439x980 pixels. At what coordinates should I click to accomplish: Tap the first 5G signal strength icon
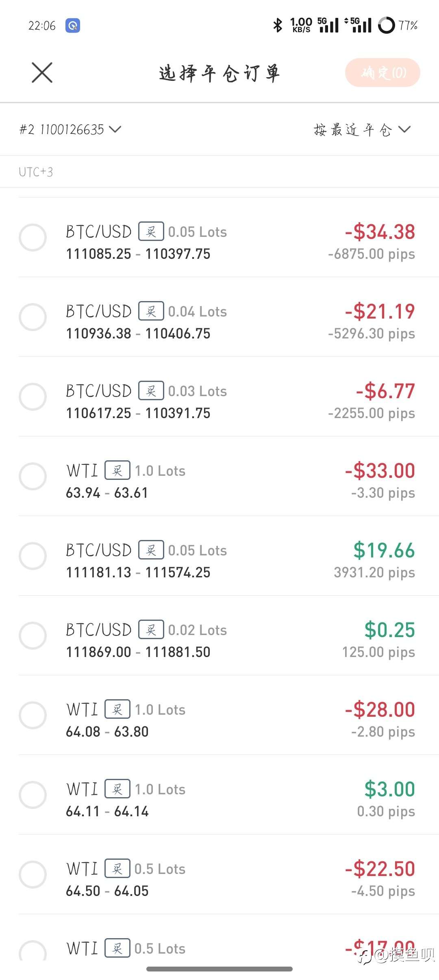[x=328, y=25]
